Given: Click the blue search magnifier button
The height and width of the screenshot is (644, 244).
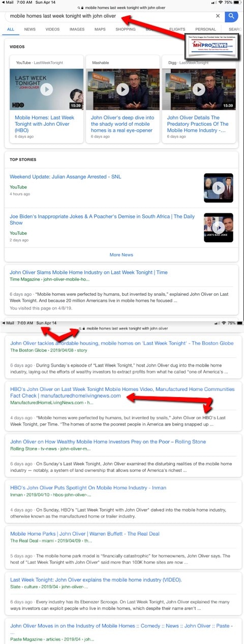Looking at the screenshot, I should (232, 16).
